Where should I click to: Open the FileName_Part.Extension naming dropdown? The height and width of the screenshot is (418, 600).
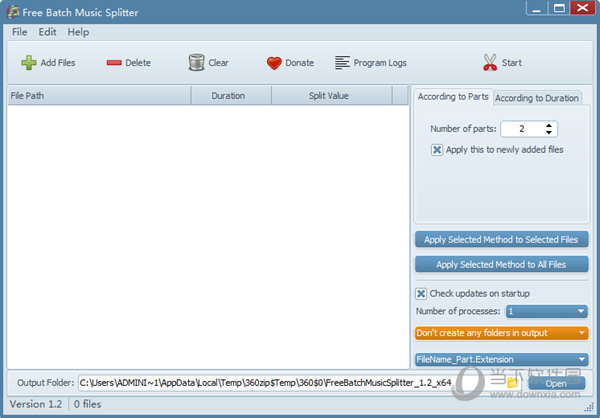coord(501,359)
